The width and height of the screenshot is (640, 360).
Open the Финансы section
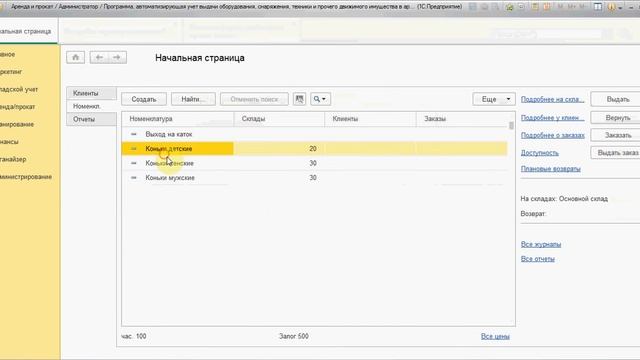pos(9,142)
